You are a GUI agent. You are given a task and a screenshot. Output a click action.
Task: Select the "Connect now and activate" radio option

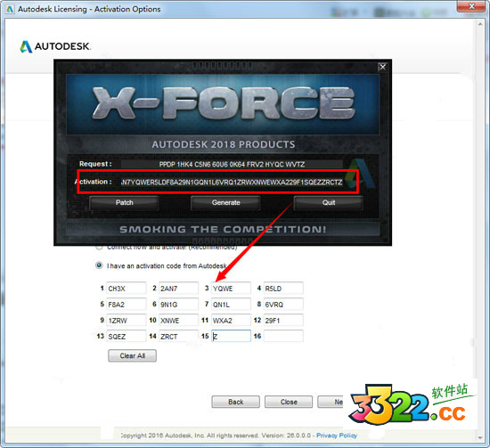tap(99, 247)
